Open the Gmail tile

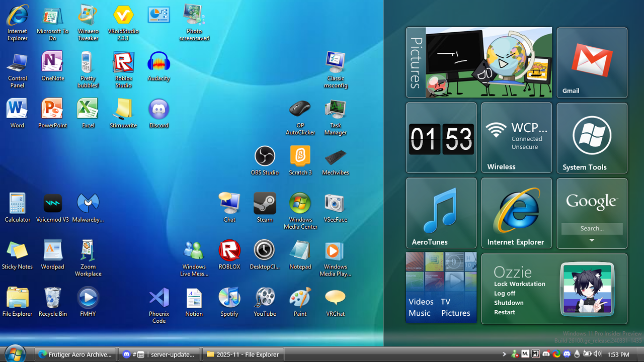coord(592,63)
